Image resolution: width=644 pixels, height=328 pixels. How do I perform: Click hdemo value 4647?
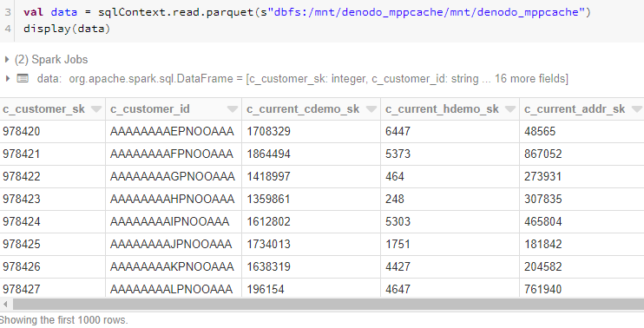point(398,289)
